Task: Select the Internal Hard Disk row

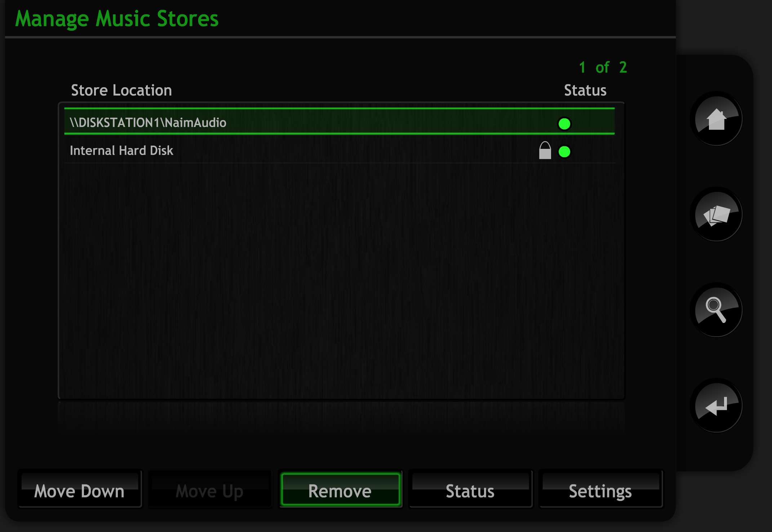Action: 339,150
